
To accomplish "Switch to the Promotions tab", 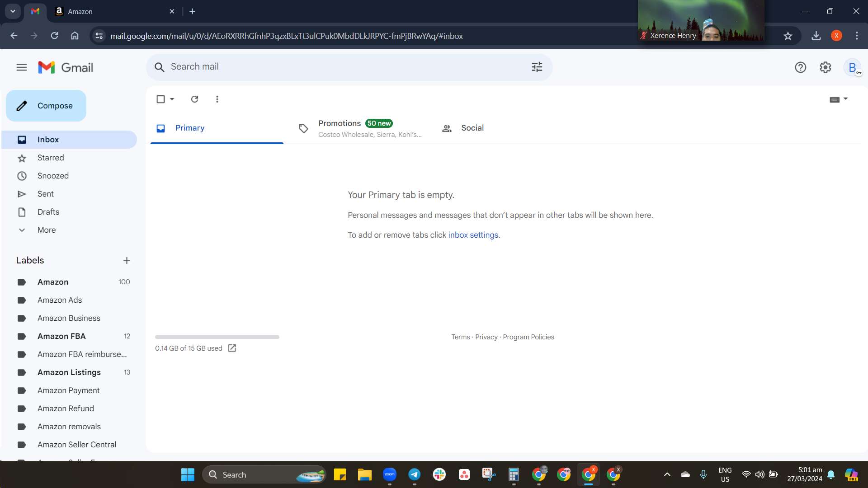I will point(361,128).
